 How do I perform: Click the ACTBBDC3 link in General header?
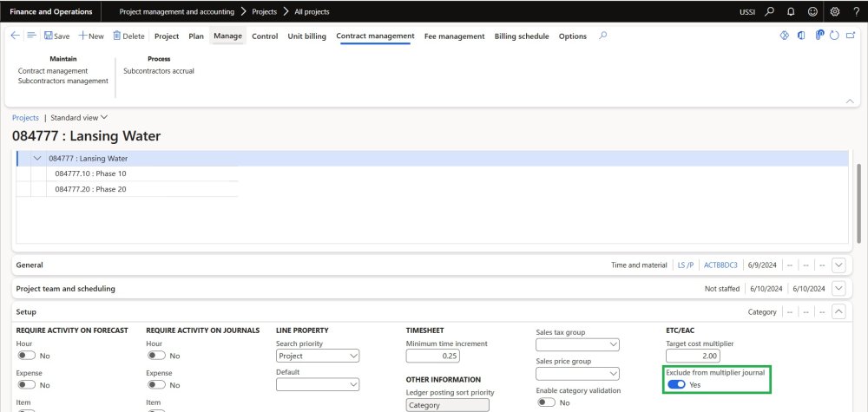pyautogui.click(x=720, y=265)
